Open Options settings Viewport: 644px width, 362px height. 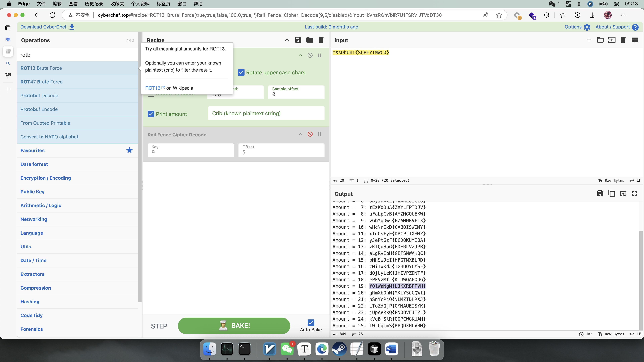pyautogui.click(x=577, y=27)
